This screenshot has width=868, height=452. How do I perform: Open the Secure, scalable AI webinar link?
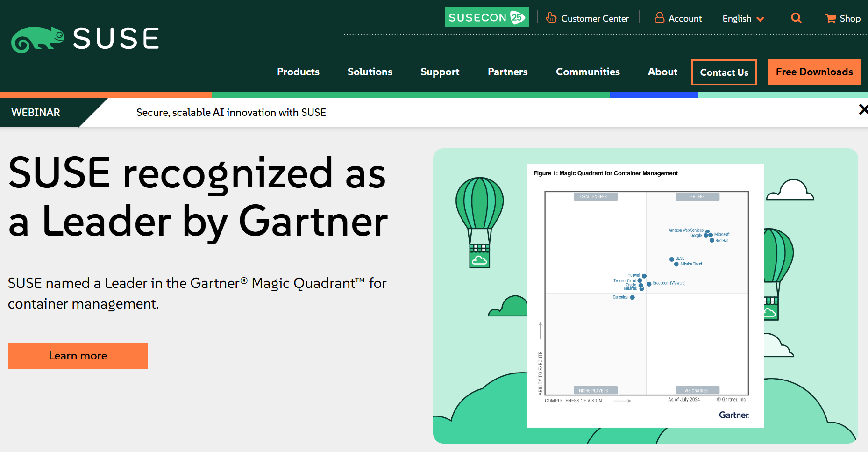231,113
